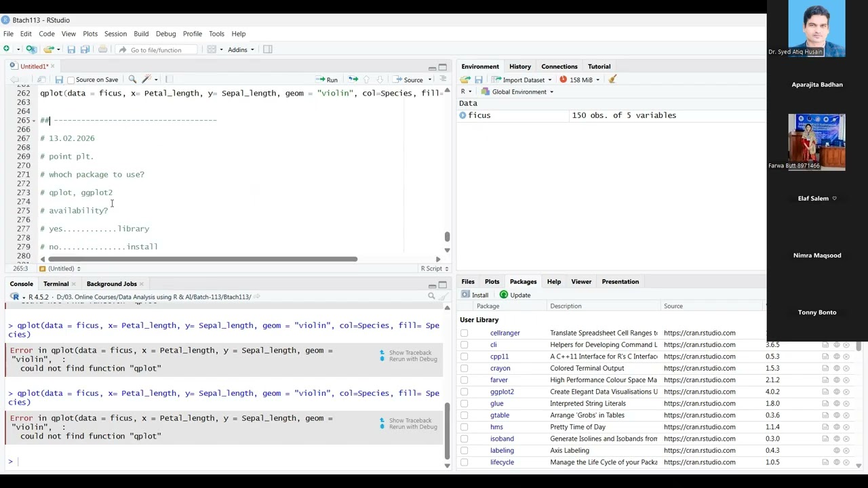Switch to the Files tab

[468, 282]
